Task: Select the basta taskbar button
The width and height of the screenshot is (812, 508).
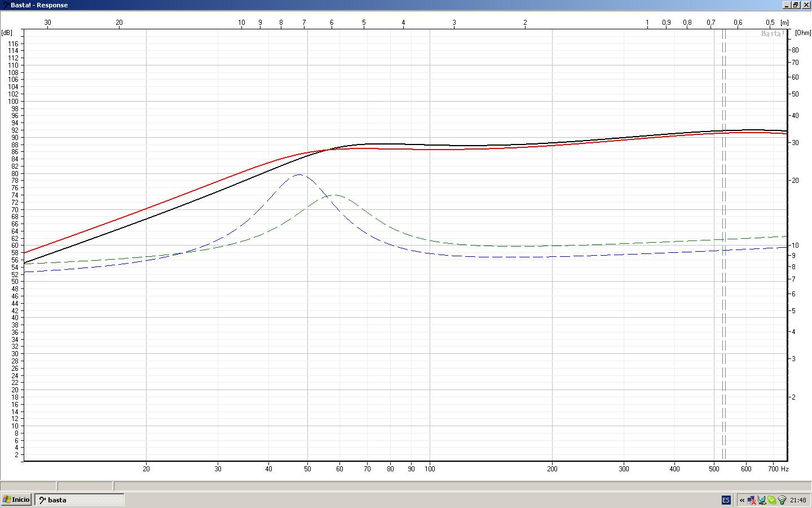Action: 80,500
